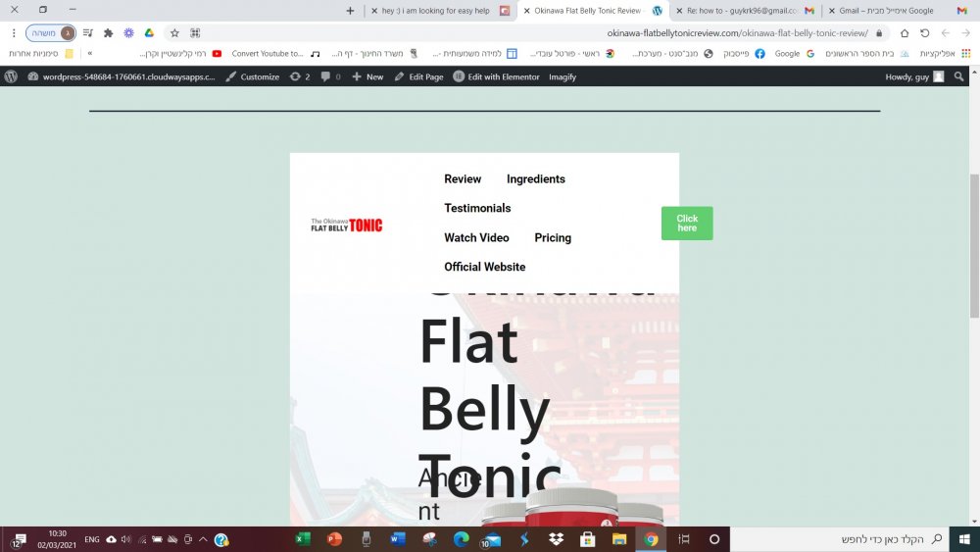Open the other bookmarks folder

tap(41, 54)
